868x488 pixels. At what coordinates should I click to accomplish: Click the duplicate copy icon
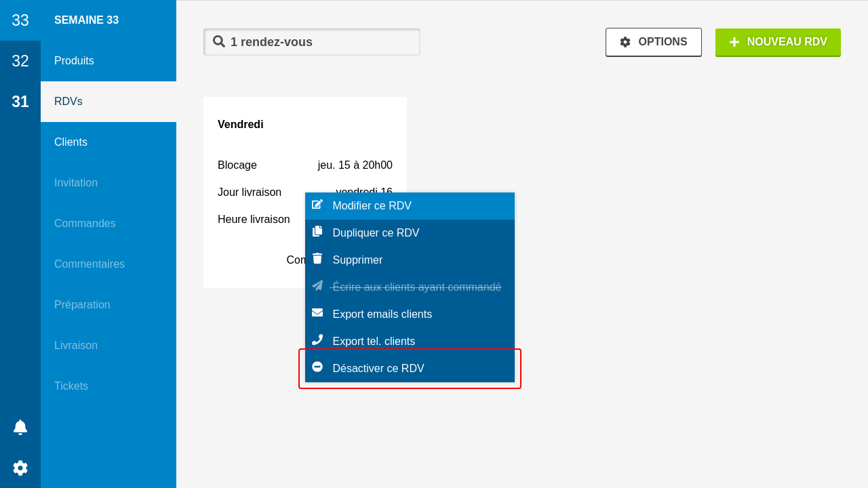[317, 232]
